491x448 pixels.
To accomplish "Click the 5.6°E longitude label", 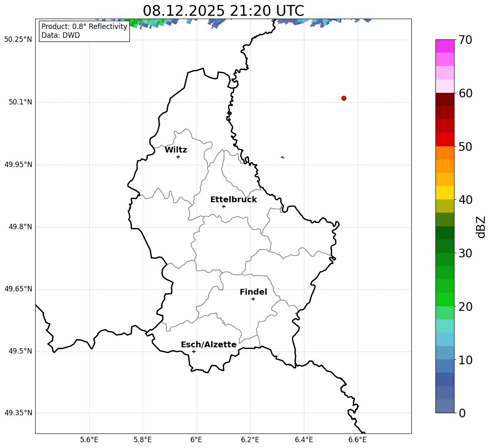I will click(89, 440).
